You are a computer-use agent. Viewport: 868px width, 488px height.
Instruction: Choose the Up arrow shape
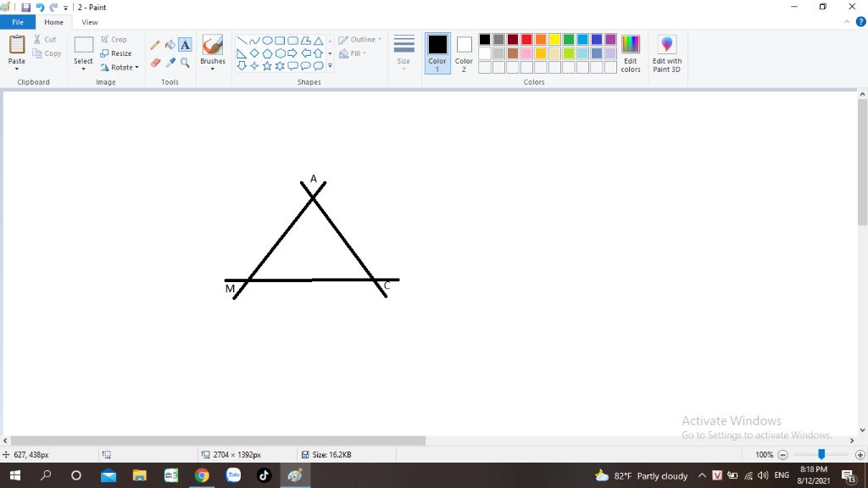(319, 53)
